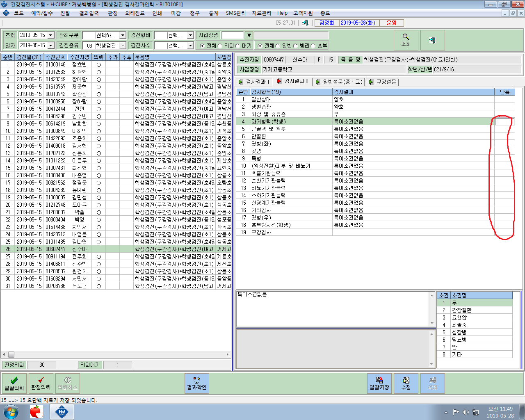The image size is (525, 420).
Task: Switch to the 구강설문 tab
Action: pyautogui.click(x=383, y=82)
